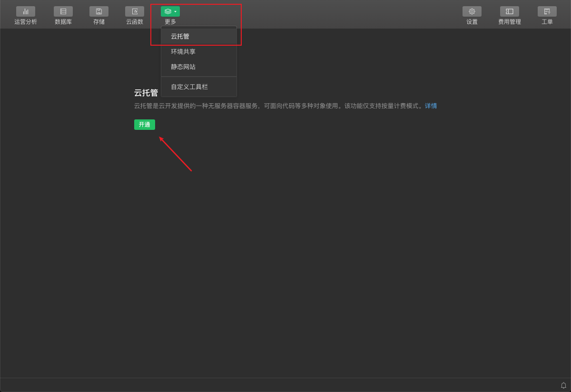
Task: Click the notification bell in status bar
Action: tap(563, 385)
